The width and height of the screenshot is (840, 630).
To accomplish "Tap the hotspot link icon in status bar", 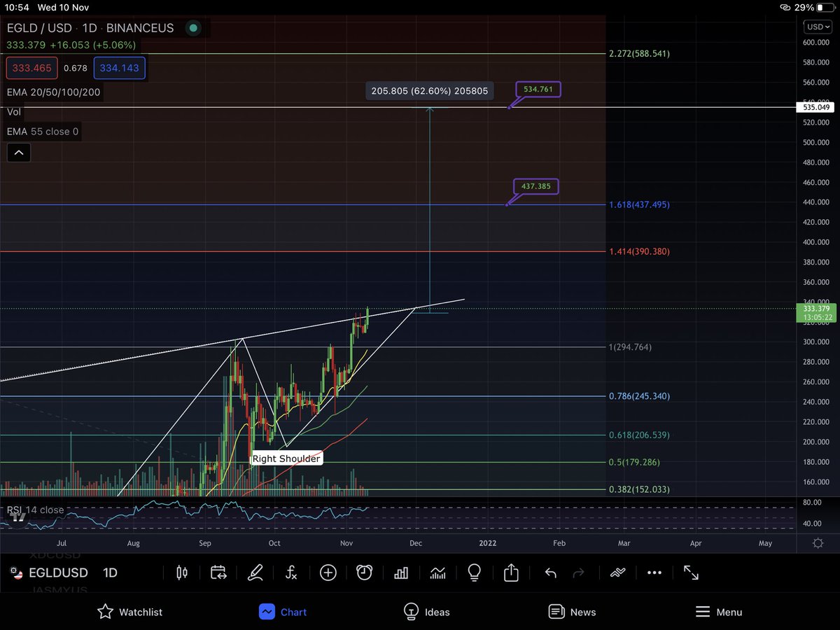I will [784, 7].
